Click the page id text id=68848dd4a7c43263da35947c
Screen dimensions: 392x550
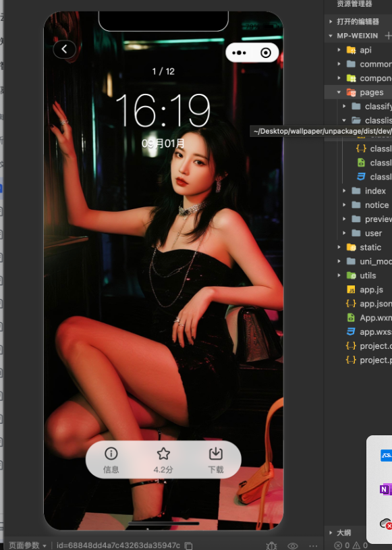(118, 545)
